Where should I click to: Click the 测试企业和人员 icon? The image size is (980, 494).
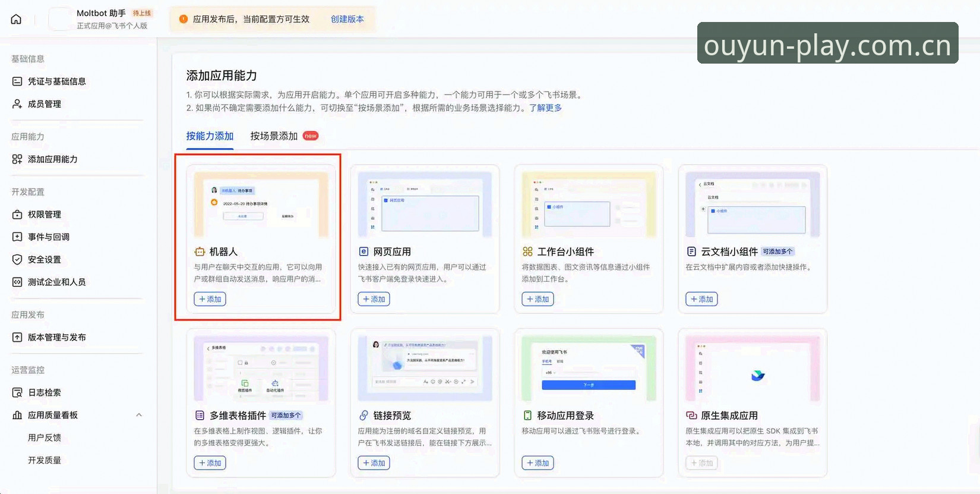pyautogui.click(x=17, y=282)
